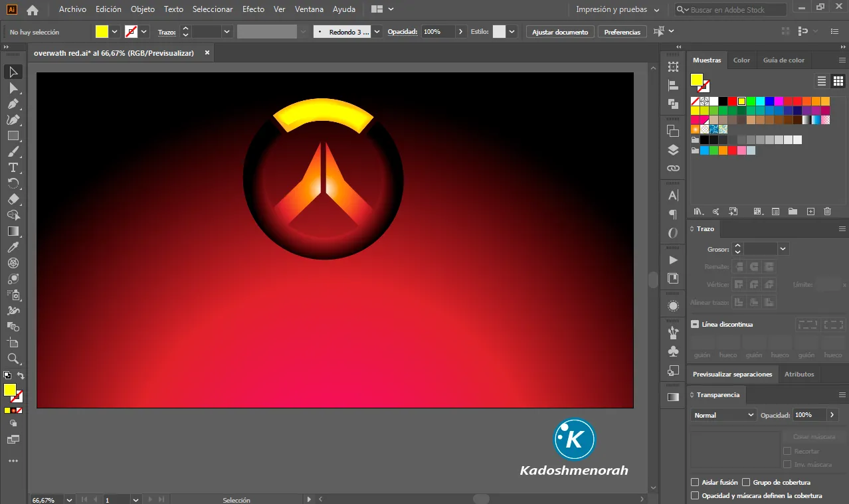The width and height of the screenshot is (849, 504).
Task: Create new swatch plus icon
Action: [x=810, y=211]
